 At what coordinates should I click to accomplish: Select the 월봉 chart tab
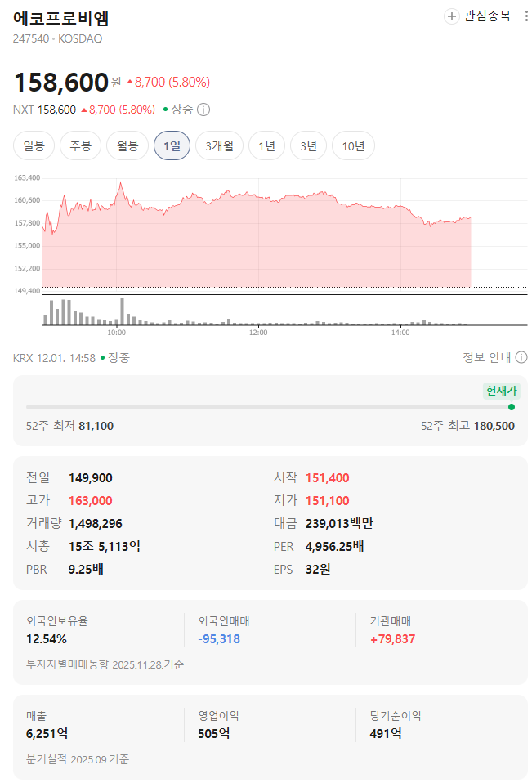coord(127,145)
